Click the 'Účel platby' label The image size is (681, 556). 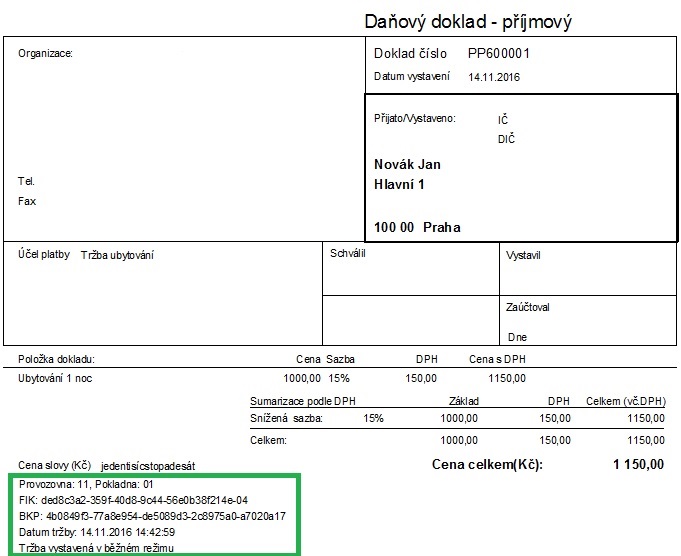[x=44, y=254]
